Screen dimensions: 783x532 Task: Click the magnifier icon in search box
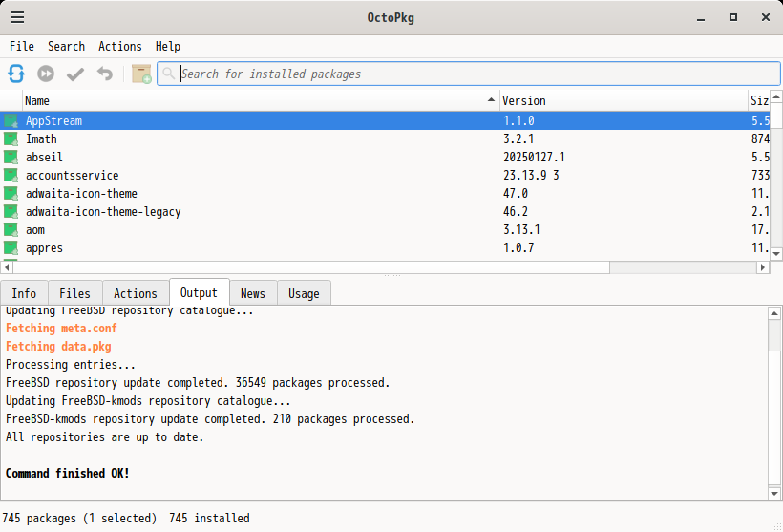(x=169, y=74)
